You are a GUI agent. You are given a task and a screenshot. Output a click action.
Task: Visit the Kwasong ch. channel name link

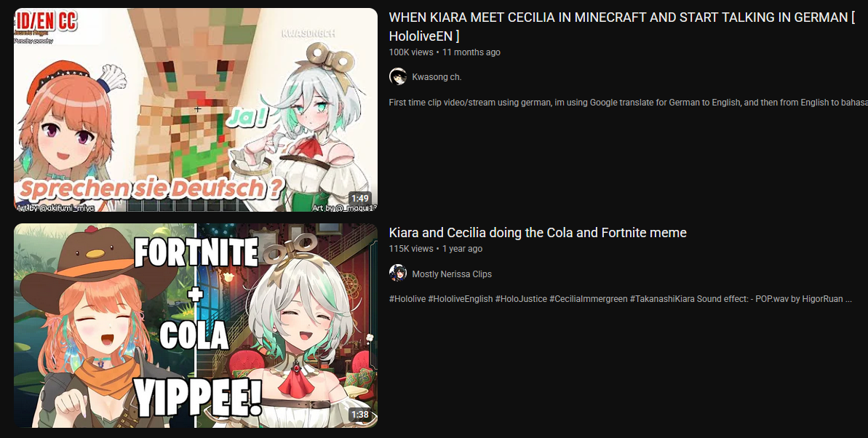click(437, 77)
